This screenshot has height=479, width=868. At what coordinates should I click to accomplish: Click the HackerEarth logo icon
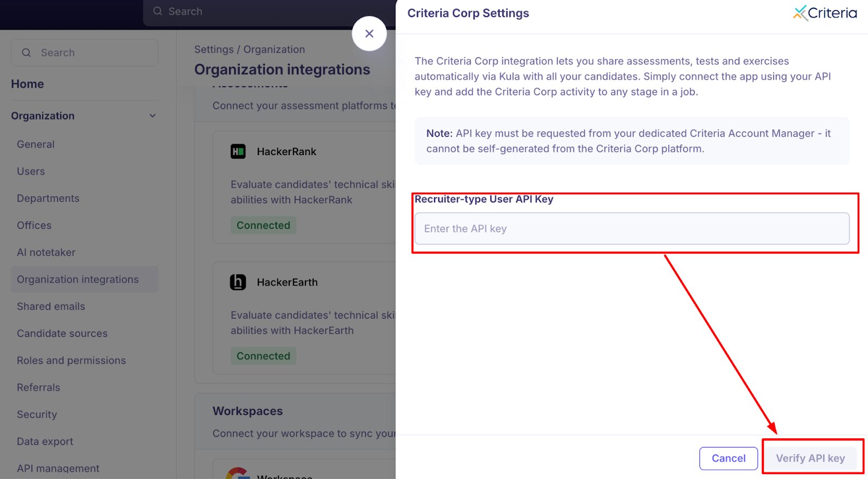(238, 282)
